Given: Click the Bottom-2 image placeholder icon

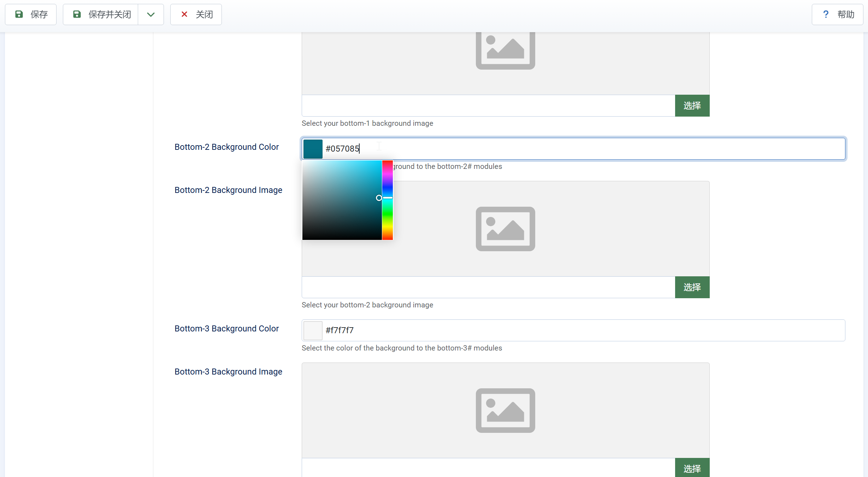Looking at the screenshot, I should pos(505,229).
